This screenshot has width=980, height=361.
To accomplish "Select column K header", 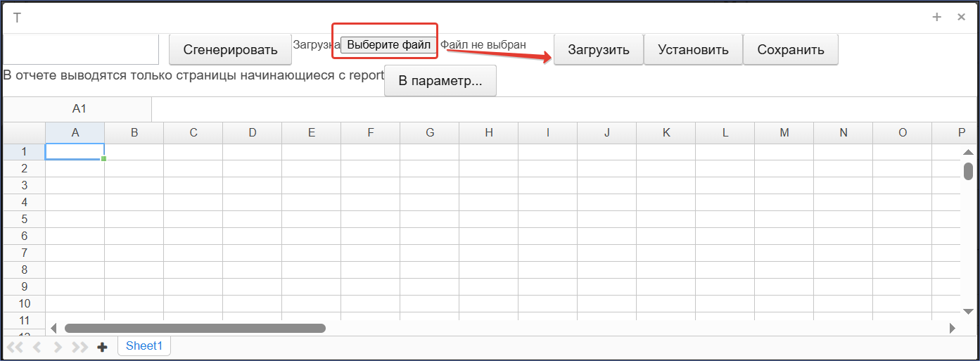I will click(666, 132).
